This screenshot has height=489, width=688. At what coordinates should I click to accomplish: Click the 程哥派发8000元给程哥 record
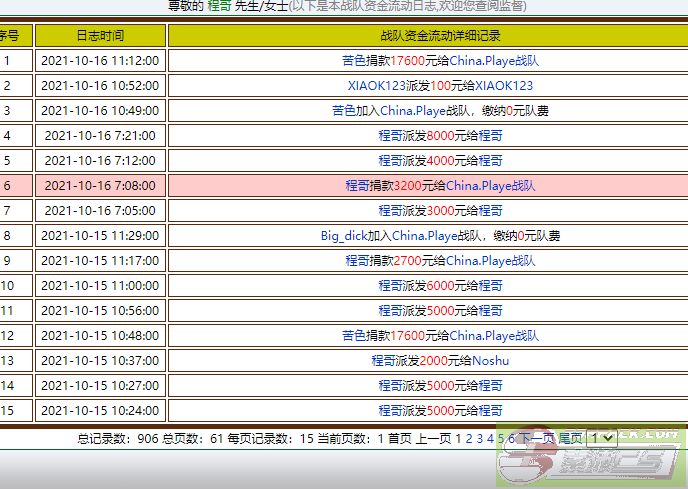(440, 135)
